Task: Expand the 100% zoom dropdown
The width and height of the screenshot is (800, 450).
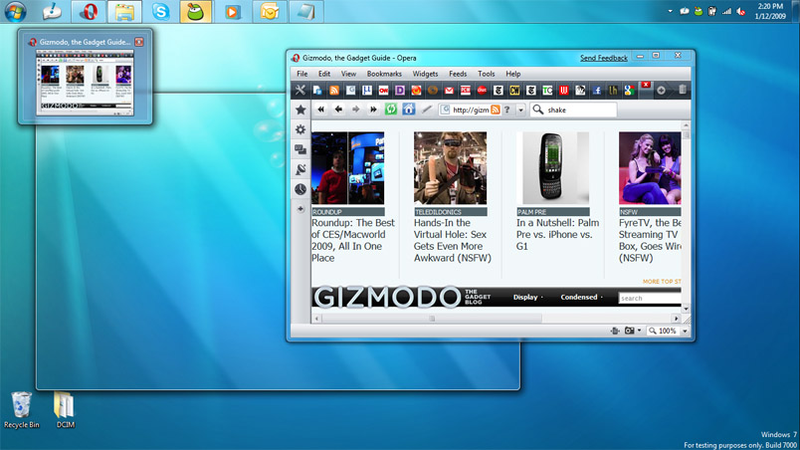Action: 685,331
